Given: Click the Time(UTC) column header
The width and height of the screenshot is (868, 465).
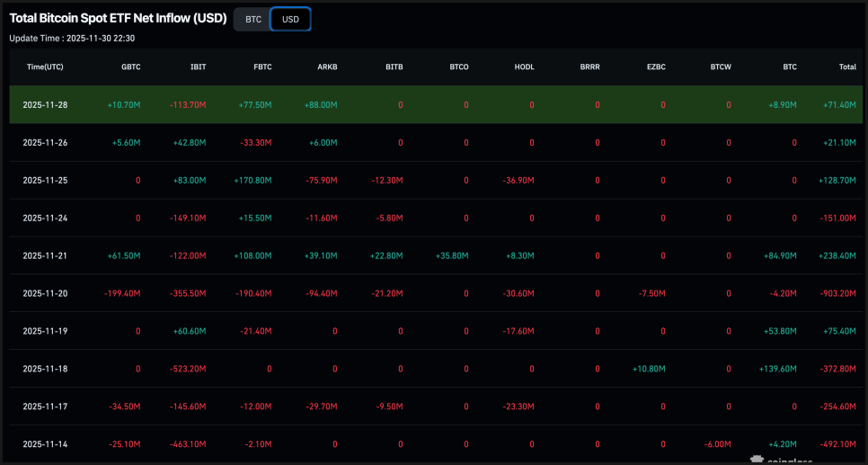Looking at the screenshot, I should [45, 67].
